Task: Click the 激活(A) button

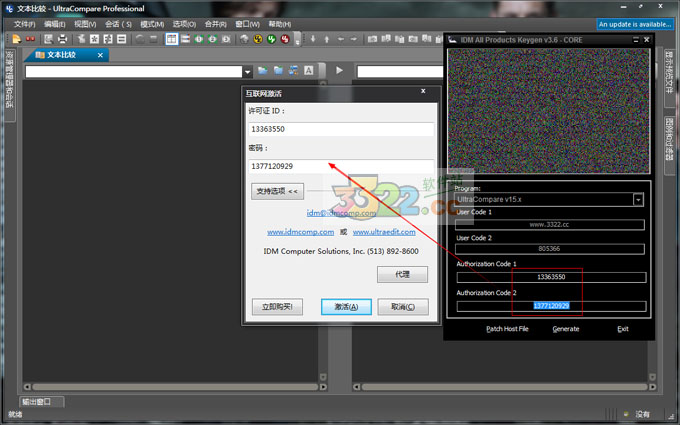Action: pyautogui.click(x=346, y=307)
